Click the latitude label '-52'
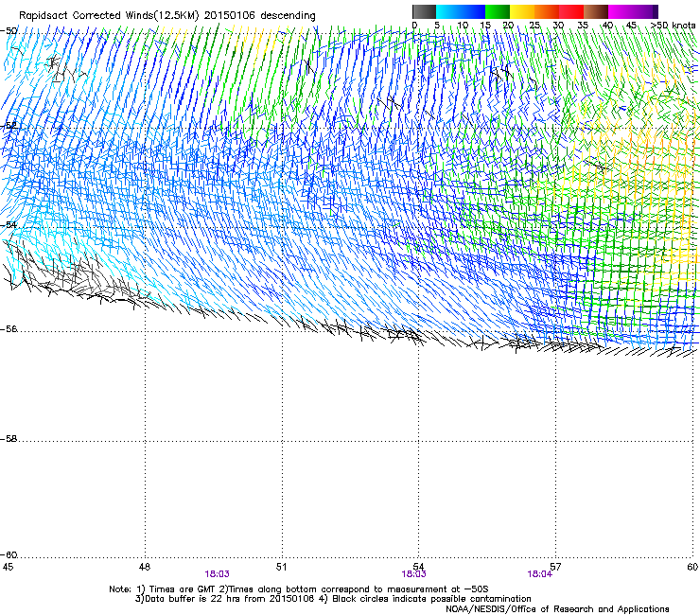 [9, 126]
